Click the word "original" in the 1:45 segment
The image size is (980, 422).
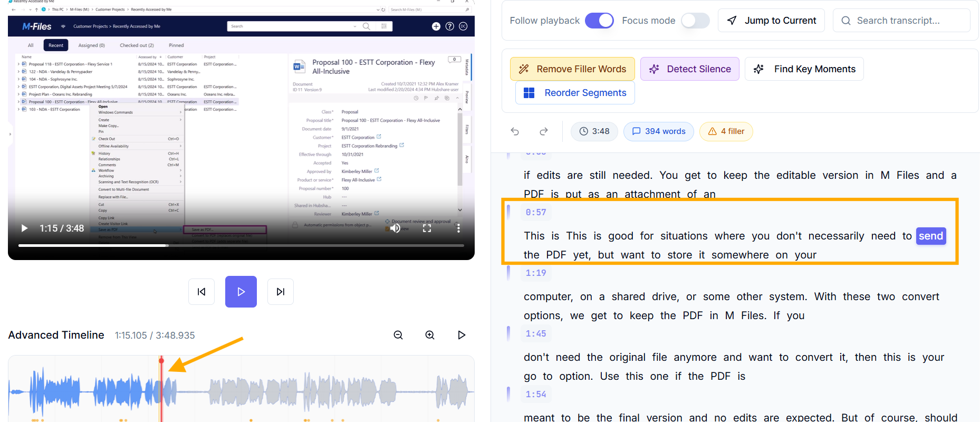coord(627,358)
